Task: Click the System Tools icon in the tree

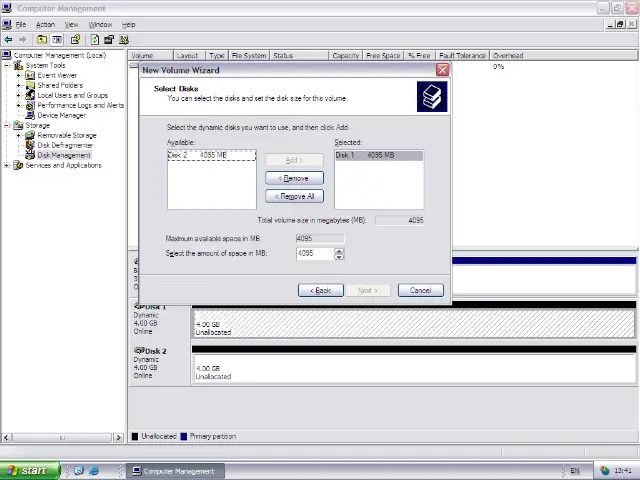Action: click(x=19, y=65)
